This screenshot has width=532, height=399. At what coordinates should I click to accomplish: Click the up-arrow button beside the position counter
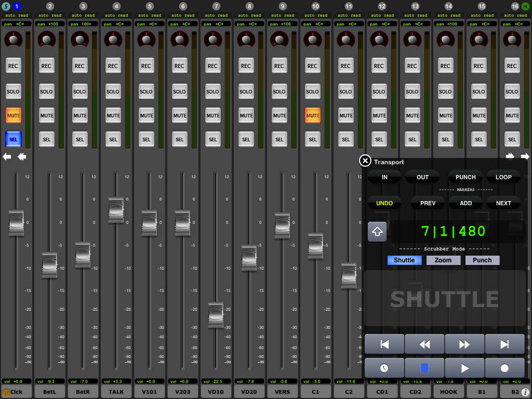377,232
